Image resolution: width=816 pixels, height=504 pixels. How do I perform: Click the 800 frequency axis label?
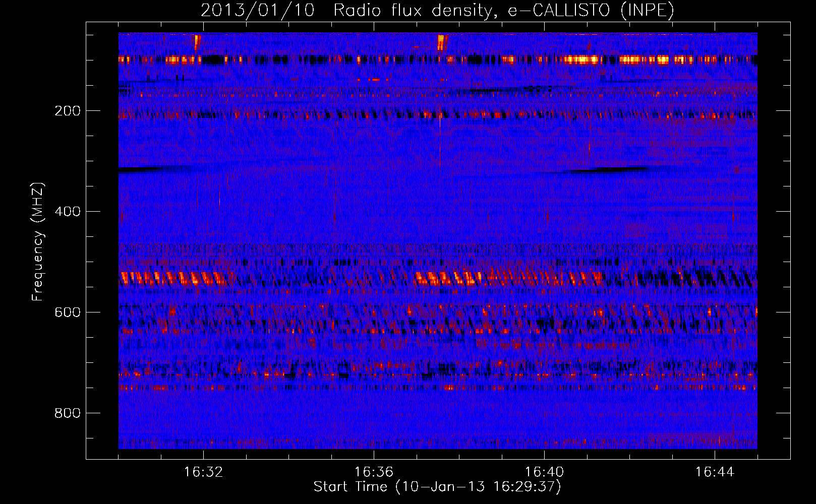coord(68,413)
